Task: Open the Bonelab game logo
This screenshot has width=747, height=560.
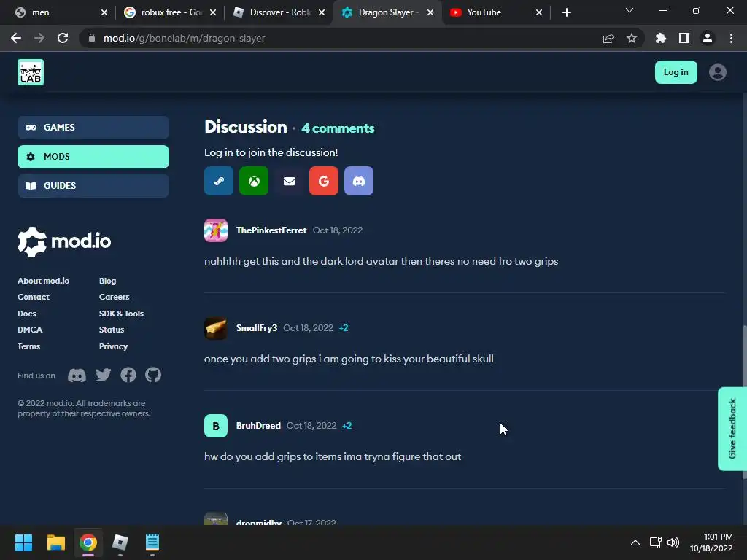Action: (31, 72)
